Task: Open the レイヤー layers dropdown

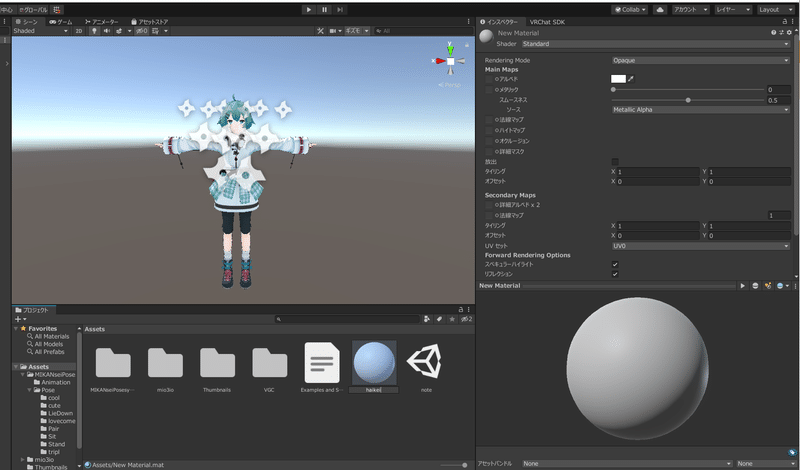Action: coord(733,10)
